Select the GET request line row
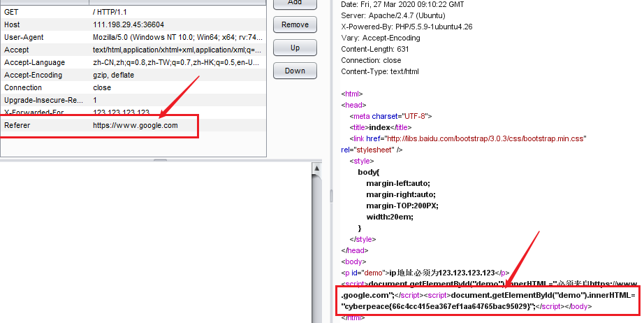644x323 pixels. [133, 12]
